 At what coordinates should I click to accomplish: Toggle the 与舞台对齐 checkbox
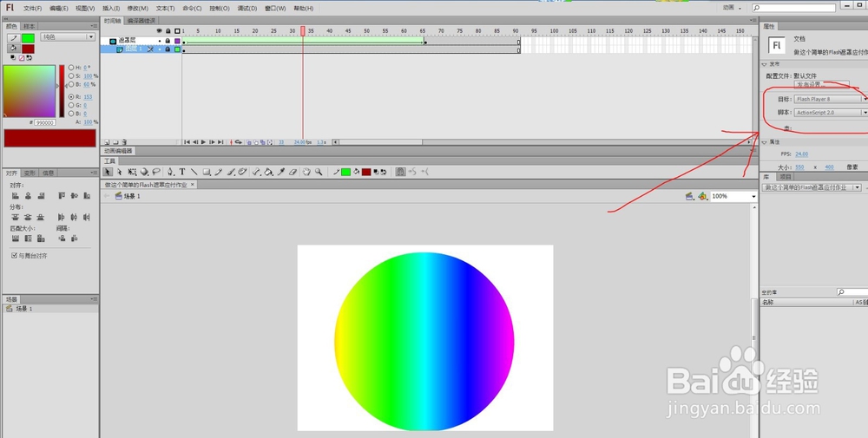15,256
